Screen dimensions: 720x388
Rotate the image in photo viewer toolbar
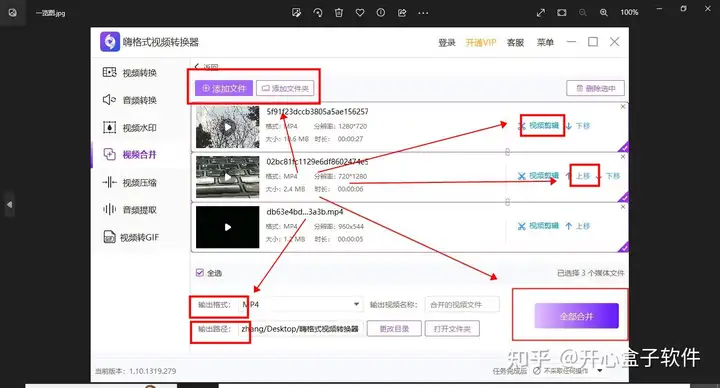pyautogui.click(x=318, y=12)
